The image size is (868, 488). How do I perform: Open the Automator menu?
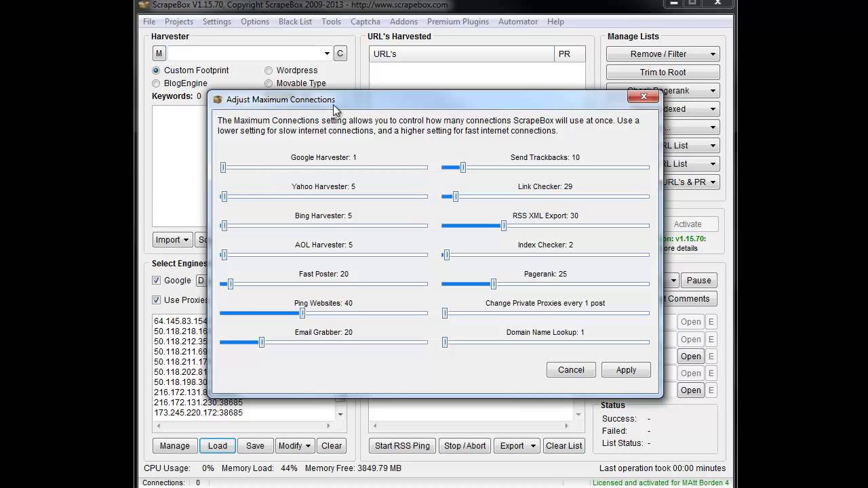518,22
